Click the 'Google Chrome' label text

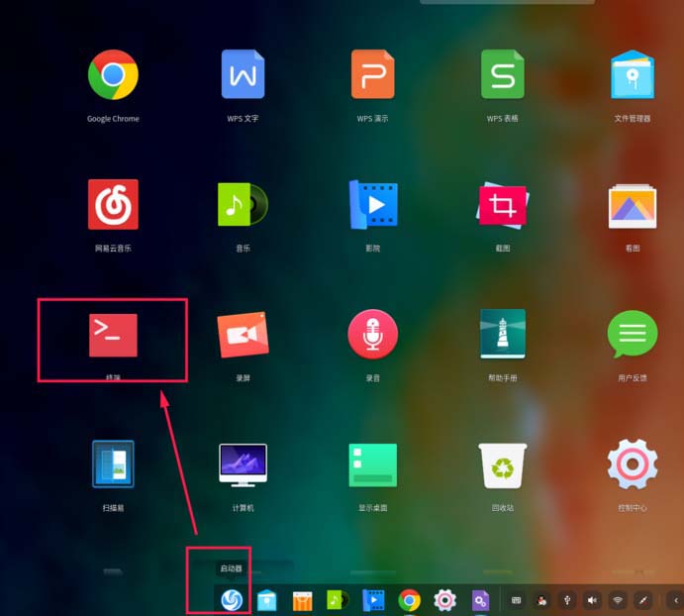(x=113, y=119)
